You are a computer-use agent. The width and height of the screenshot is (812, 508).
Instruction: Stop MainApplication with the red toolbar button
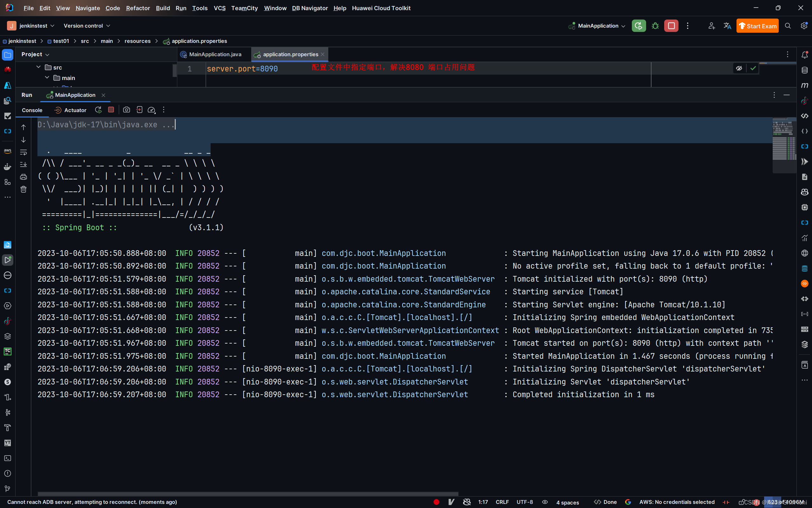point(671,26)
